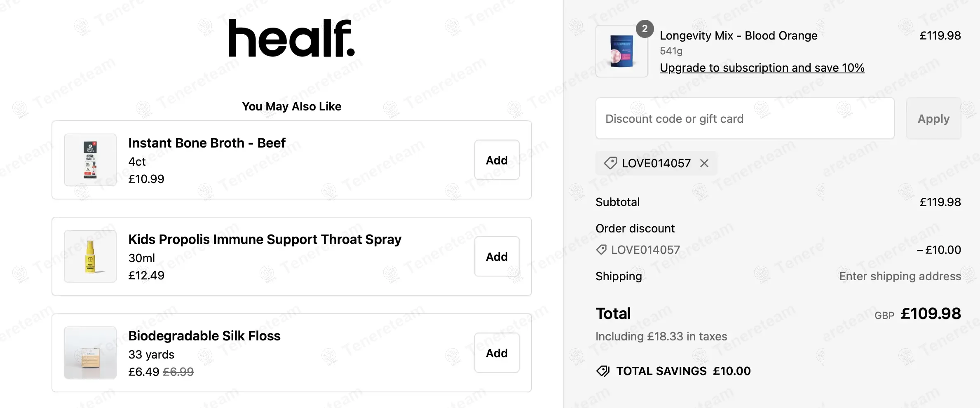Add Biodegradable Silk Floss to order
The width and height of the screenshot is (980, 408).
tap(497, 353)
